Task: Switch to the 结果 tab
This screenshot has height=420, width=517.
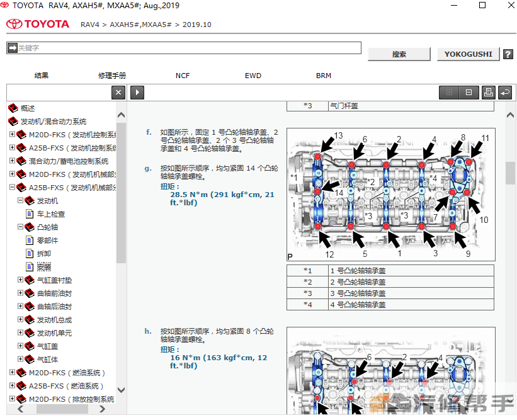Action: coord(42,76)
